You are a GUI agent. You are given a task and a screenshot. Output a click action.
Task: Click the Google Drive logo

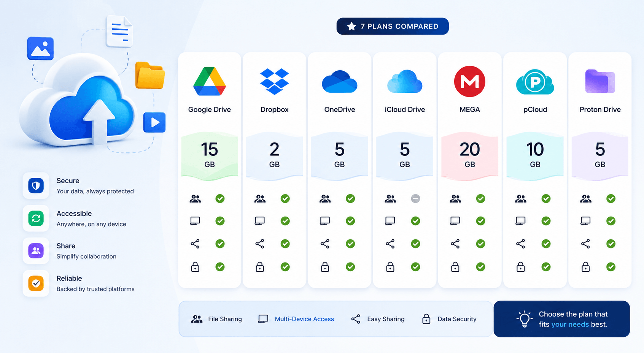[x=210, y=81]
